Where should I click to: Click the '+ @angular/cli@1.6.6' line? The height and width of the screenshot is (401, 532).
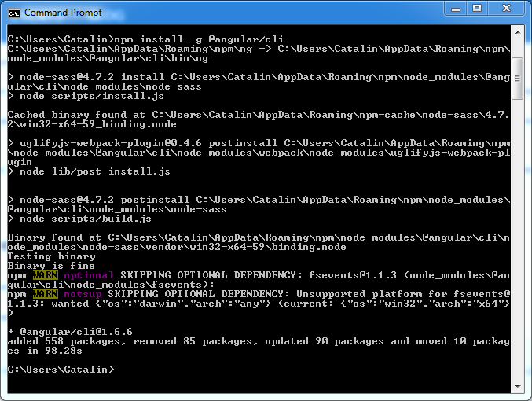pos(70,332)
